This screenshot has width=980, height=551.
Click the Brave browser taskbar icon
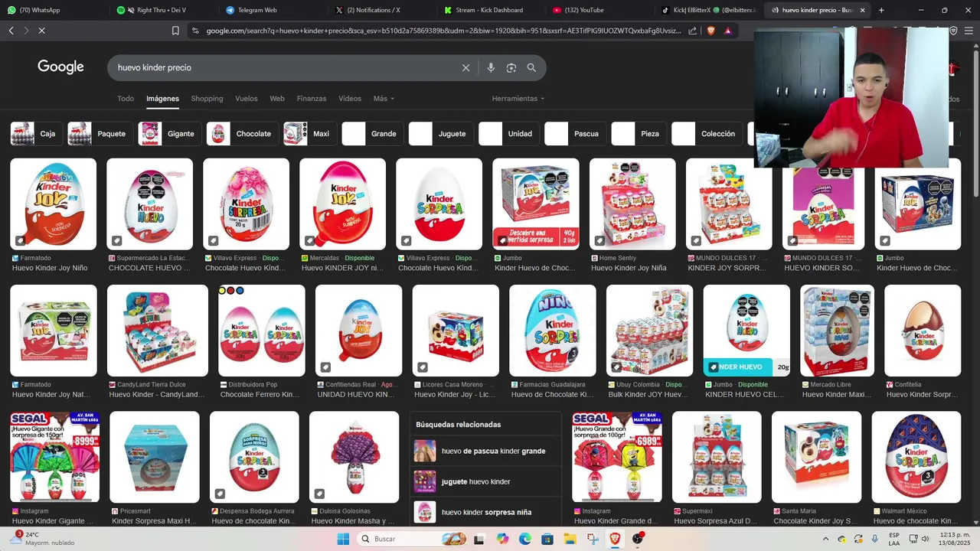pyautogui.click(x=616, y=539)
